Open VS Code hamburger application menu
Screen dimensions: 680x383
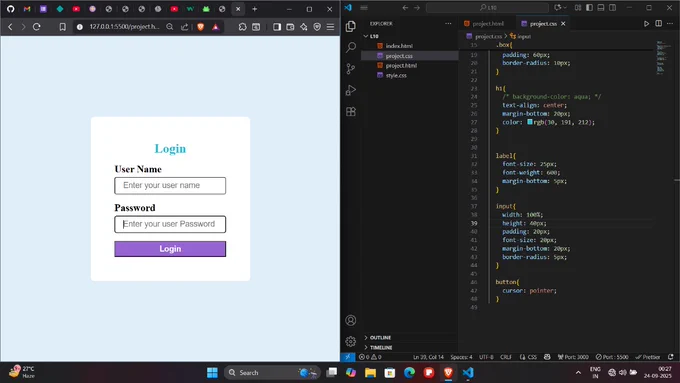[x=364, y=7]
